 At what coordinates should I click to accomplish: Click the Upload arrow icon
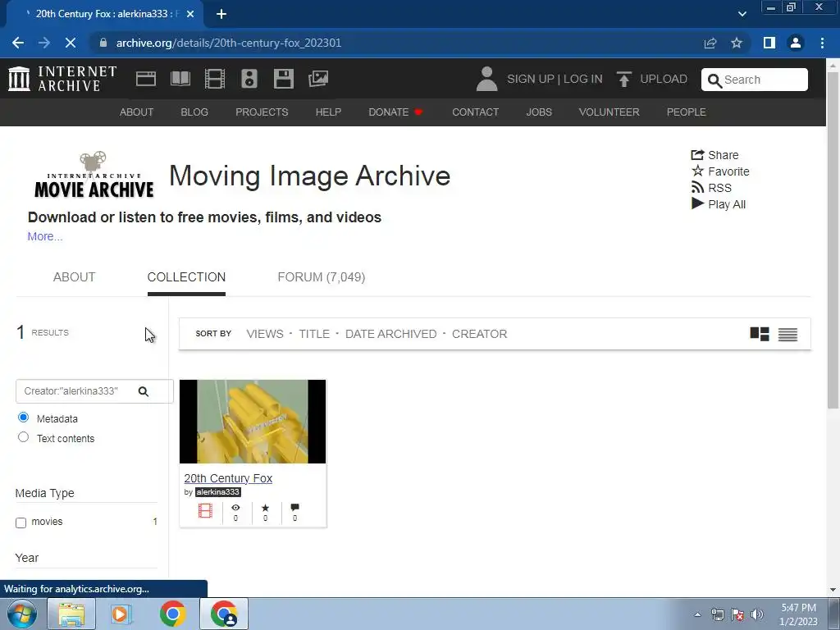point(623,79)
